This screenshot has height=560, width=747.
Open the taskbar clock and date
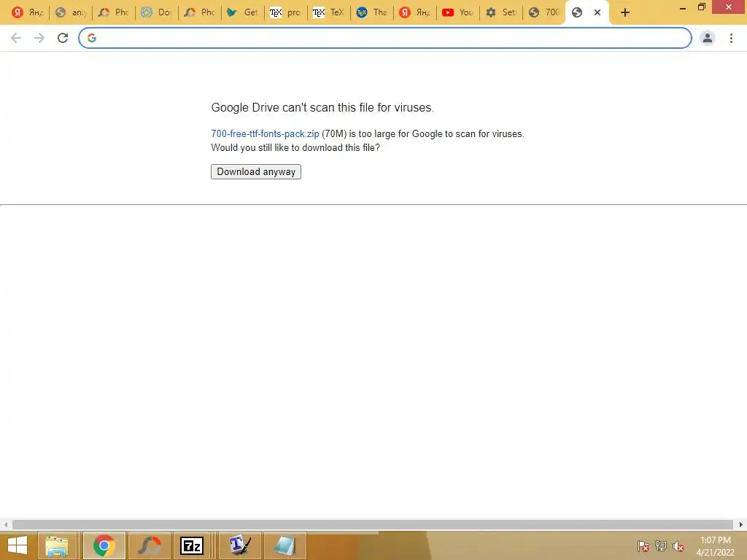click(x=715, y=546)
